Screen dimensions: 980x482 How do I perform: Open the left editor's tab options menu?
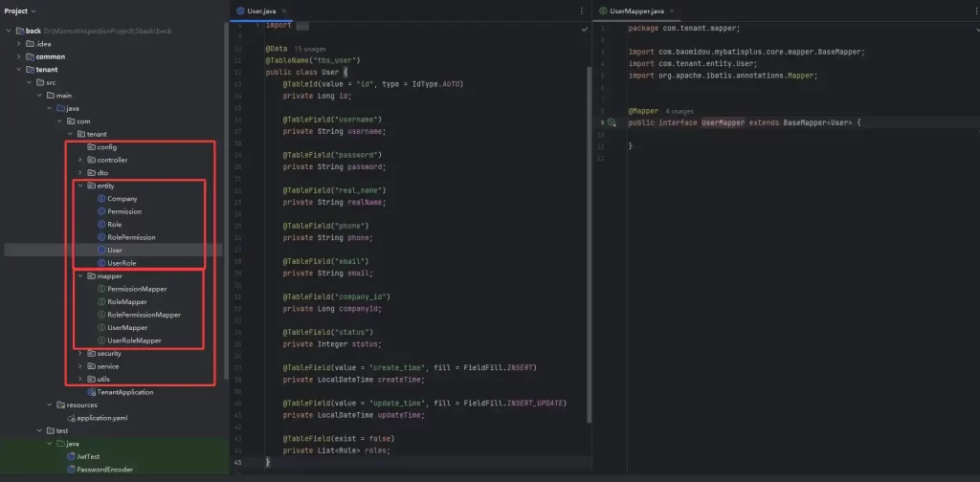click(581, 11)
